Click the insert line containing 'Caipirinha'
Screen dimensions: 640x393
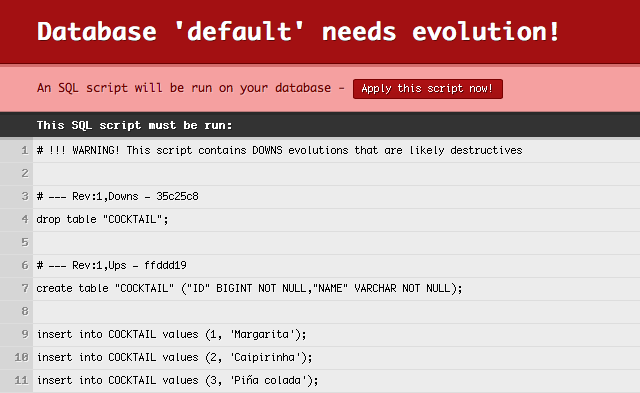174,357
